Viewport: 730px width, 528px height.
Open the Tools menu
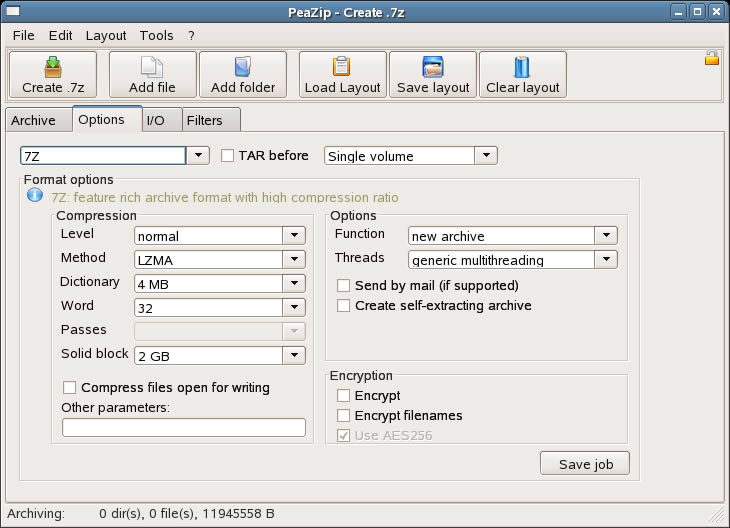click(156, 35)
